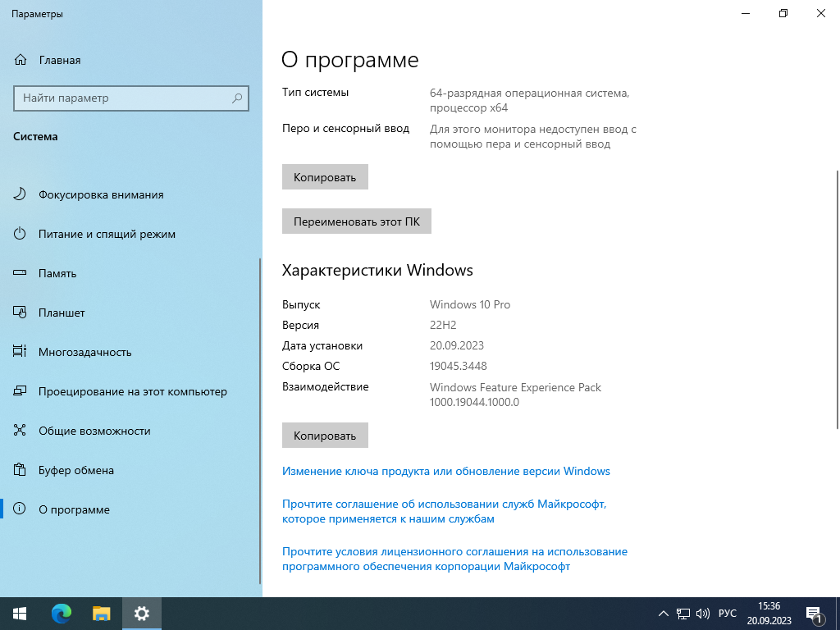Screen dimensions: 840x630
Task: Click the power icon for Питание и спящий режим
Action: pos(21,234)
